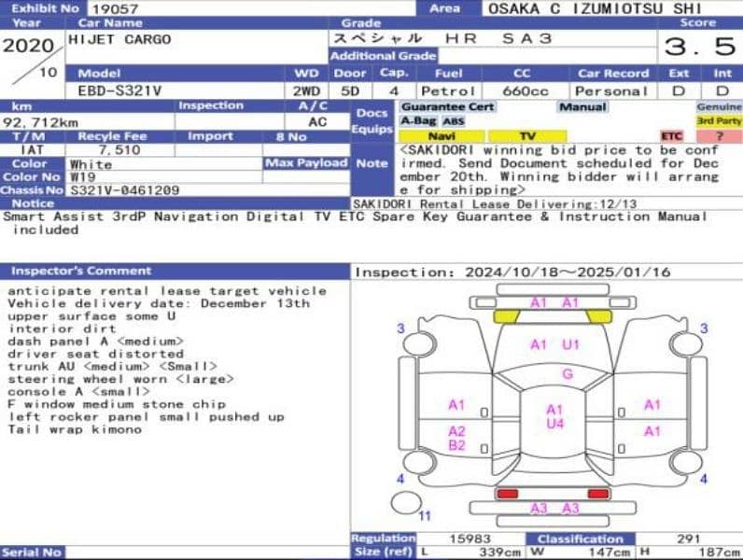Click the Serial No label
Screen dimensions: 743x560
(32, 553)
